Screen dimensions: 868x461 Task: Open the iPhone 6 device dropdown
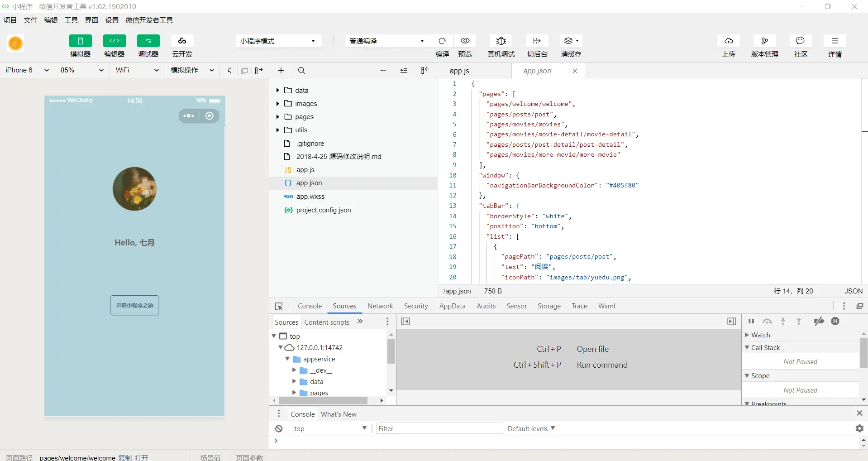point(27,70)
